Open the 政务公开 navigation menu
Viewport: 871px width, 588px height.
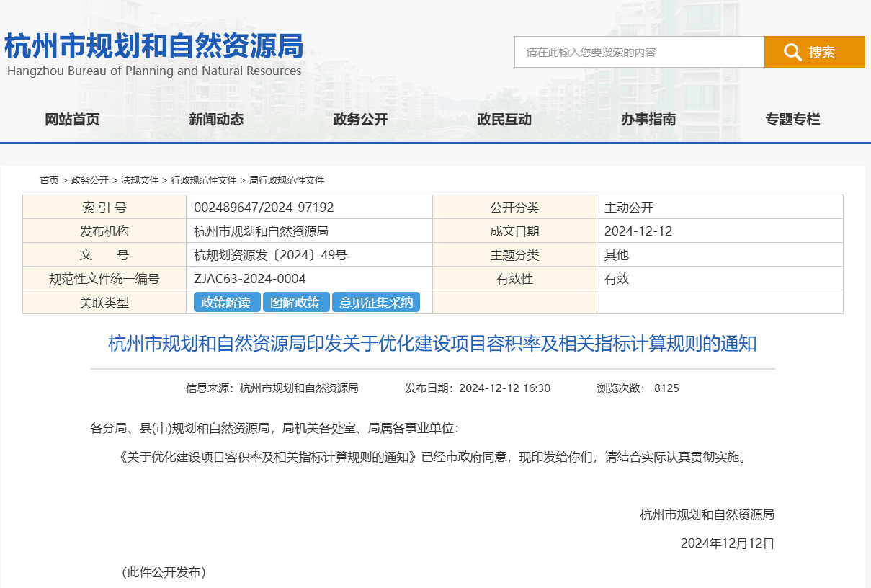pos(360,120)
